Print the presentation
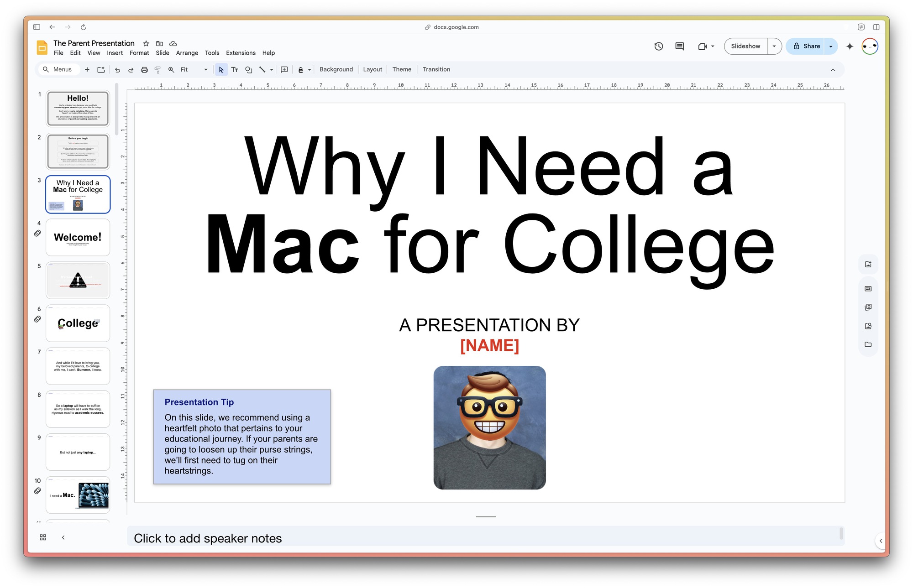913x588 pixels. click(144, 70)
